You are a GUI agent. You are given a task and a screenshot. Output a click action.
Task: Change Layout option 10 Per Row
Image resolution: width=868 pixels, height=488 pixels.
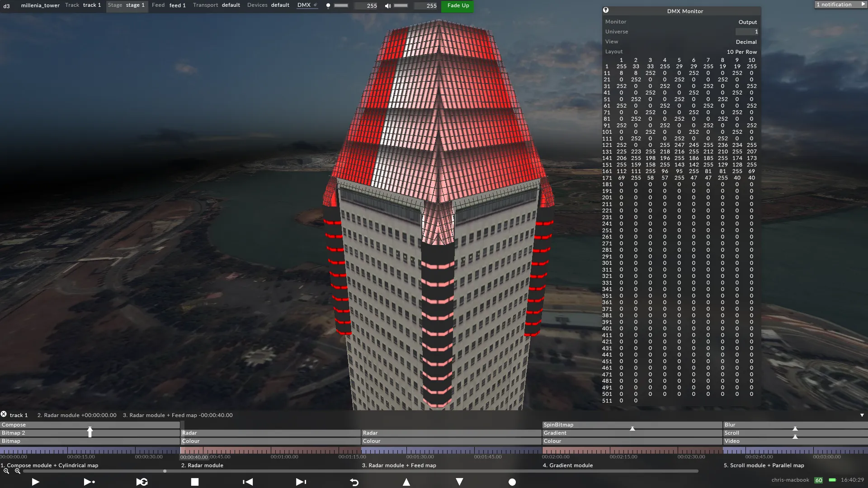point(741,52)
